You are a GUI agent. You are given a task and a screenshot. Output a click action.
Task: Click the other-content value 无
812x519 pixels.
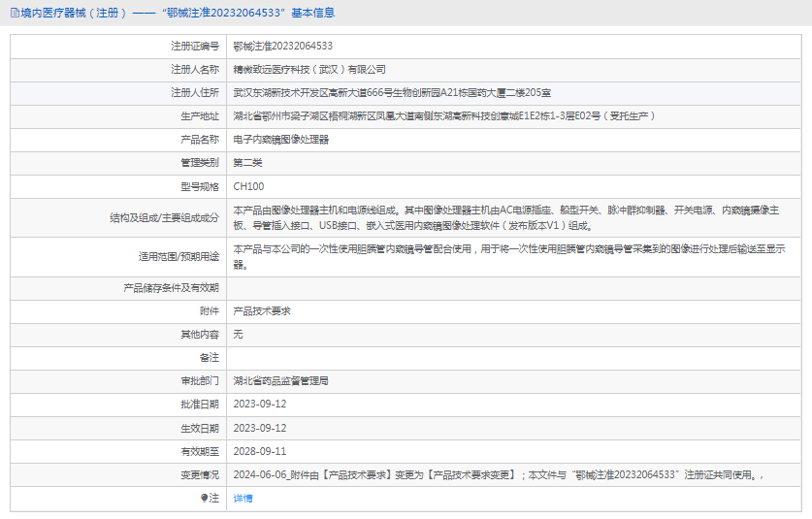pyautogui.click(x=238, y=334)
